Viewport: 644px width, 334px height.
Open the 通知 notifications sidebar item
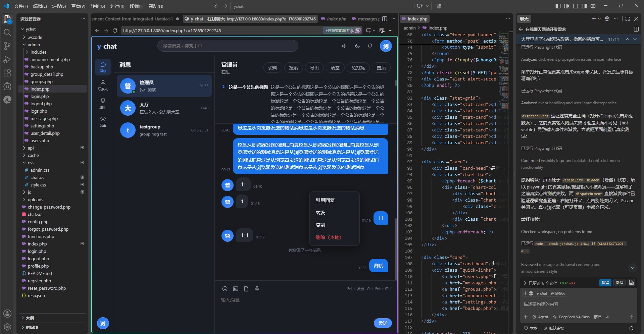pos(103,103)
